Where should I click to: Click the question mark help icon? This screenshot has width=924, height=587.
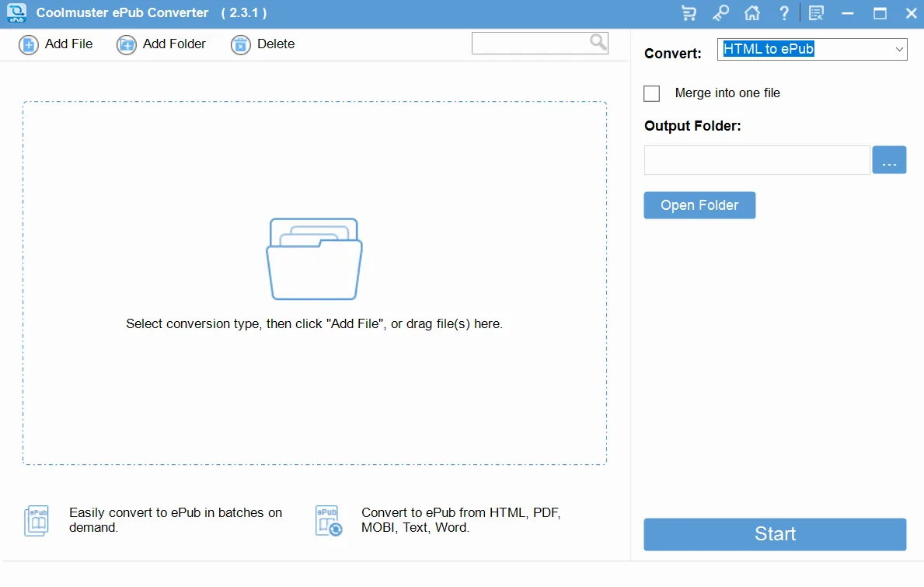tap(784, 13)
